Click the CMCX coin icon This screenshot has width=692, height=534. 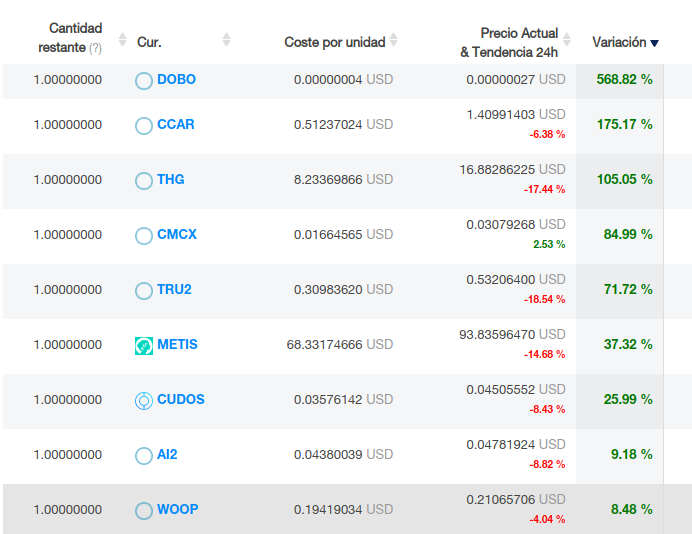point(144,235)
